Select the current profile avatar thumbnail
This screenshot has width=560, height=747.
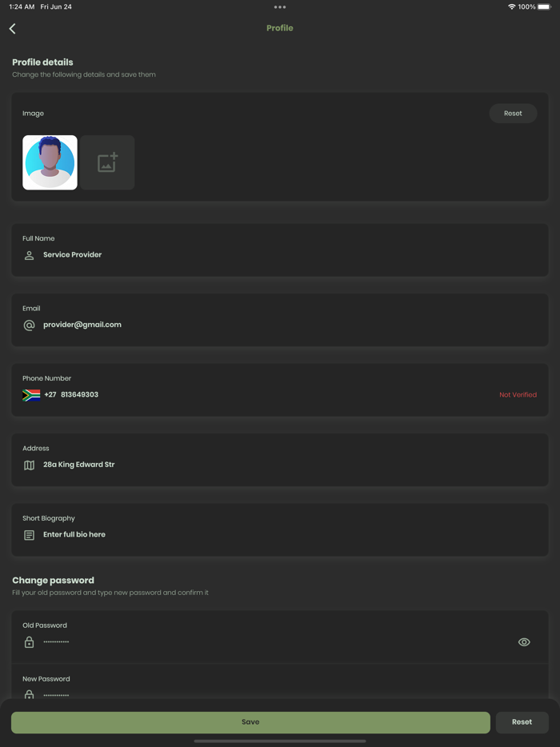tap(50, 162)
